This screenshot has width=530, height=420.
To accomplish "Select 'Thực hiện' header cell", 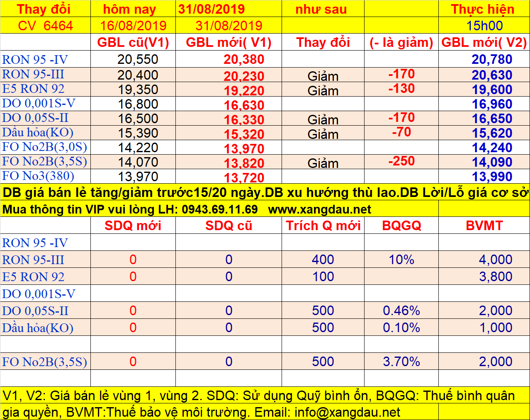I will click(483, 9).
